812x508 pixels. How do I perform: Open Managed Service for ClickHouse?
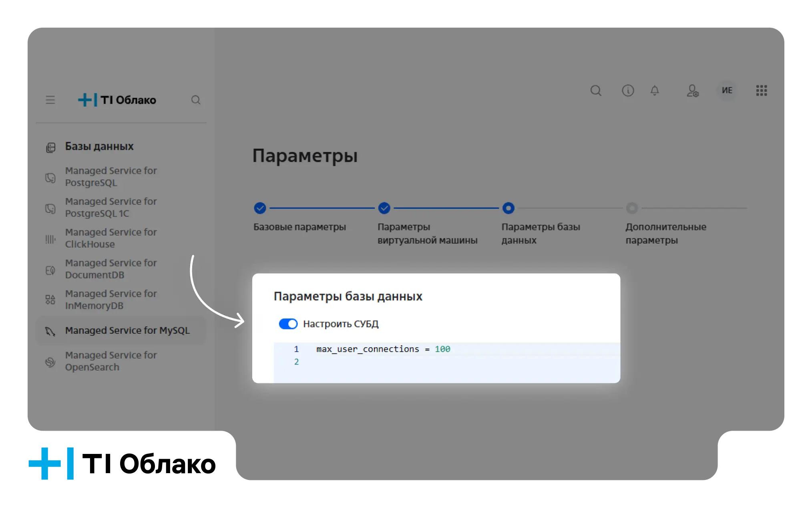[111, 238]
